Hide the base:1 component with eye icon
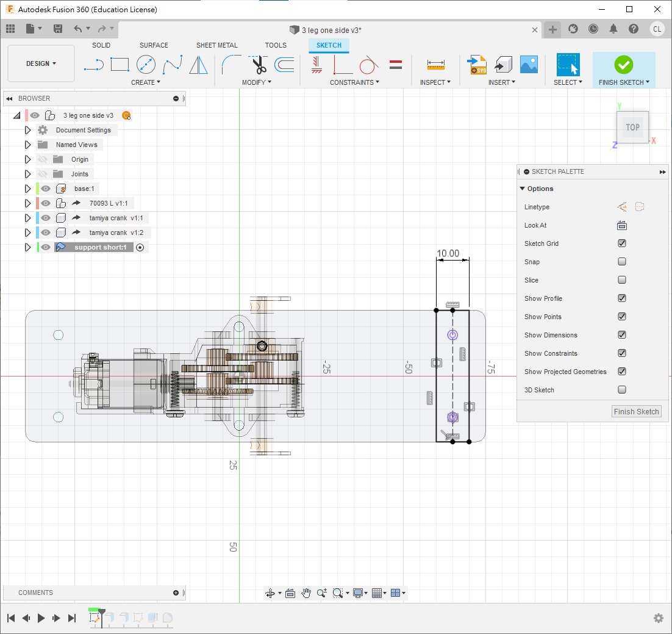 click(x=46, y=189)
